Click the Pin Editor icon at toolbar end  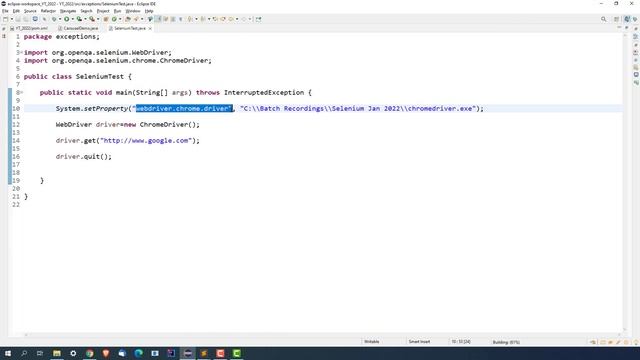coord(258,19)
